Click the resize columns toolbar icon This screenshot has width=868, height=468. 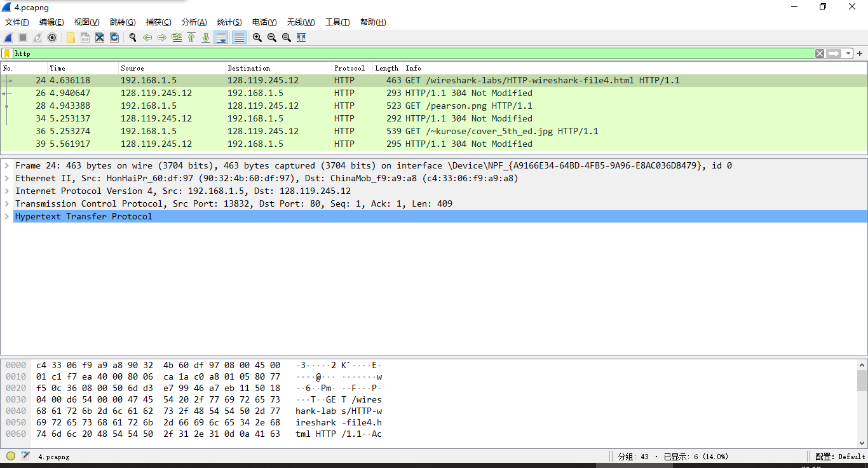click(301, 38)
